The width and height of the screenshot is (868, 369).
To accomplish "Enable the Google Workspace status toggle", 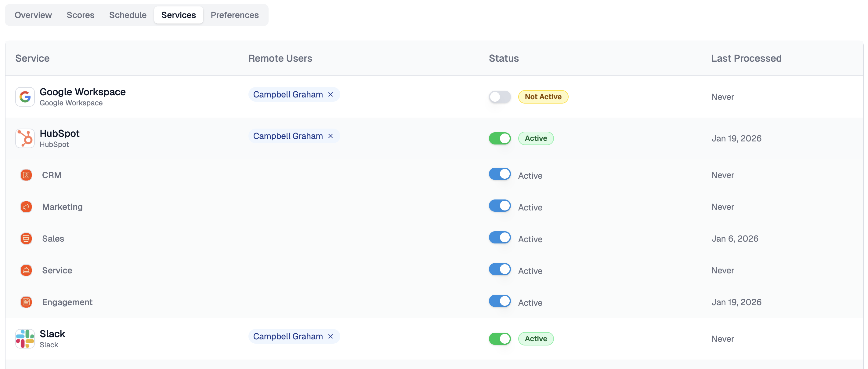I will [500, 97].
